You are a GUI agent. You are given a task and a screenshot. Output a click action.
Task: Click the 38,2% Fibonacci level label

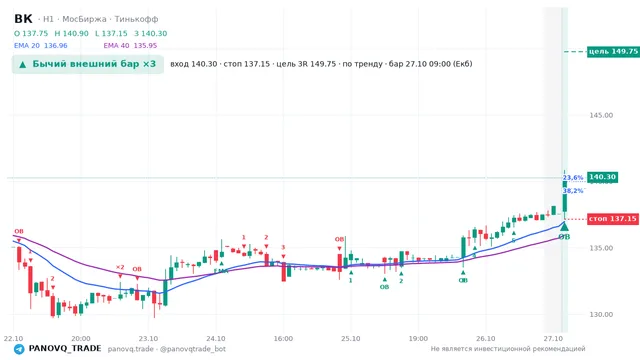pos(573,191)
